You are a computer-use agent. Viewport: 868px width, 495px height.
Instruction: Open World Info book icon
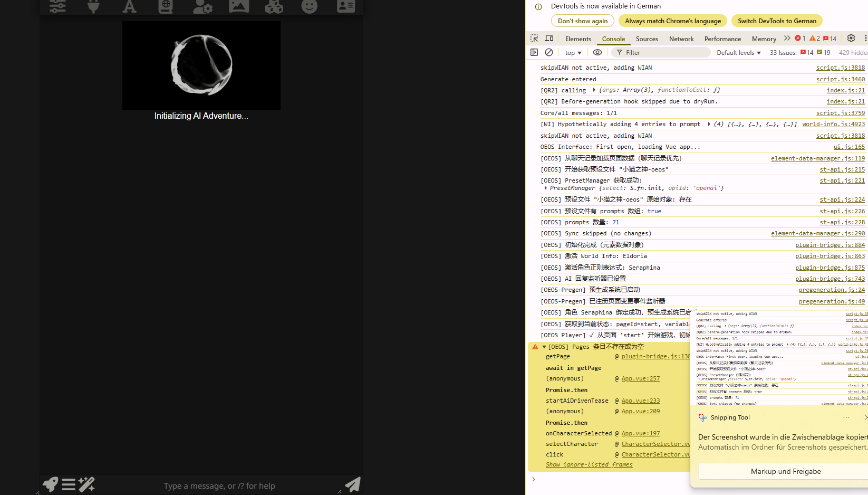[x=166, y=6]
